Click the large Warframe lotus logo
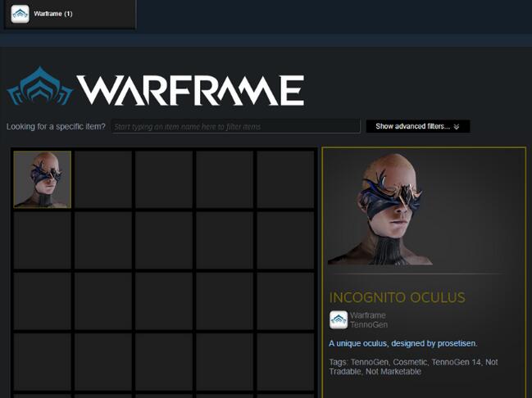The height and width of the screenshot is (398, 532). (x=39, y=86)
